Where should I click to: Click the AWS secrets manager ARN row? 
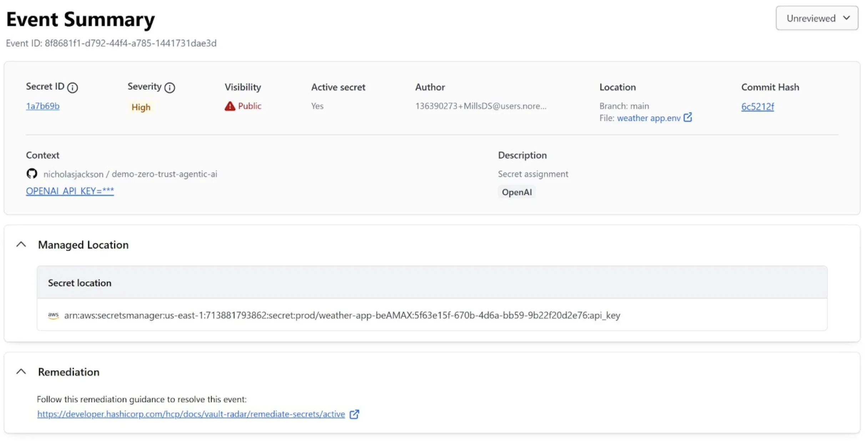coord(342,315)
